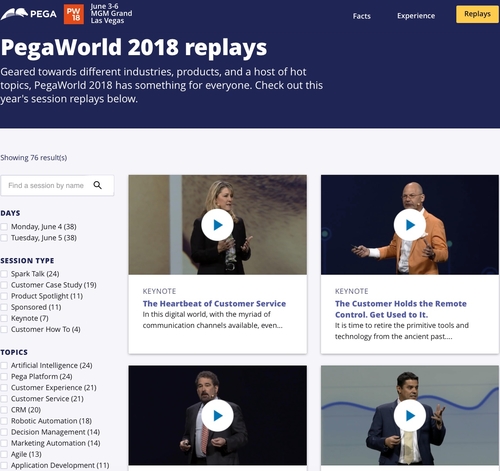
Task: Open The Customer Holds the Remote Control link
Action: 401,309
